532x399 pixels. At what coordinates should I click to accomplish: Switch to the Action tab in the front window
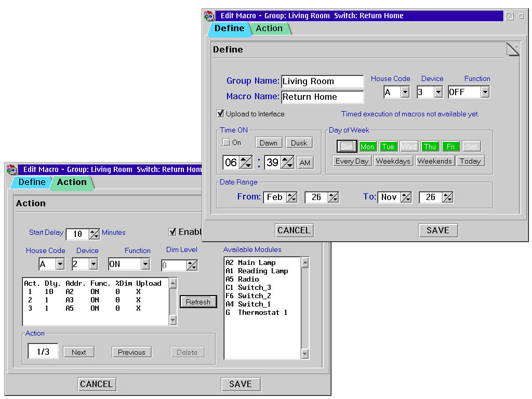pyautogui.click(x=270, y=29)
